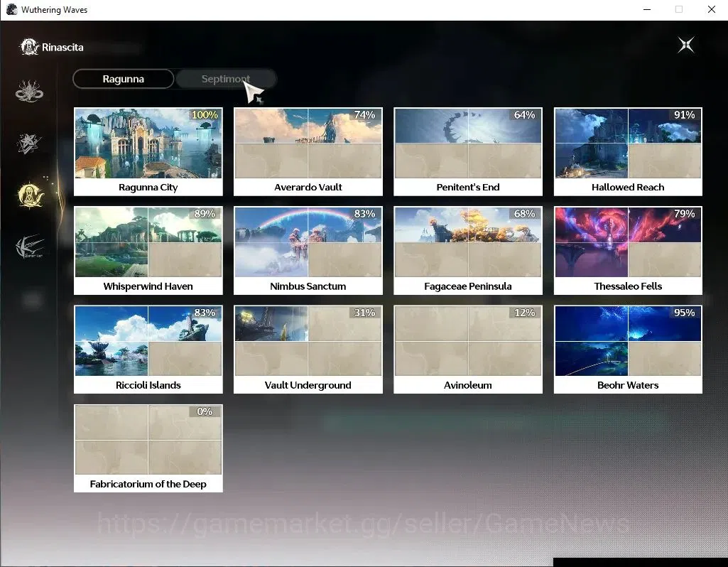Switch to the Ragunna tab
Viewport: 728px width, 567px height.
(x=124, y=79)
